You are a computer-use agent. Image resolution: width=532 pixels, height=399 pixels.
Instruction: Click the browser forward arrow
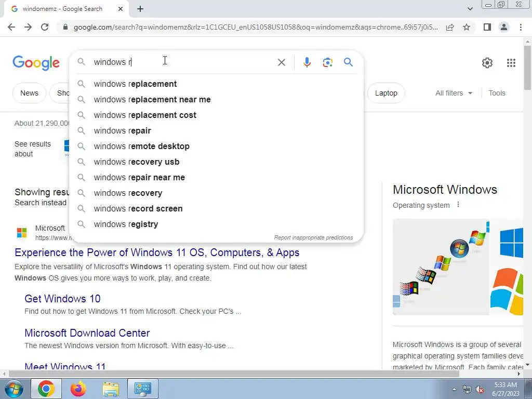pyautogui.click(x=28, y=27)
